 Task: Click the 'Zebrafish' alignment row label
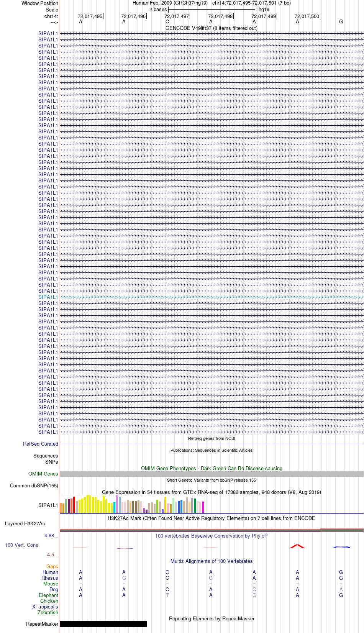point(48,612)
